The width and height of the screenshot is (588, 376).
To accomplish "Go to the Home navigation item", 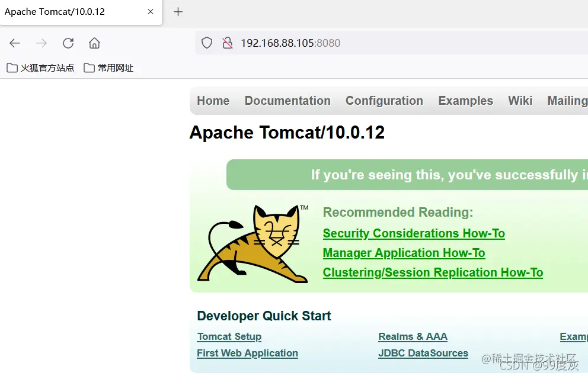I will click(x=213, y=101).
